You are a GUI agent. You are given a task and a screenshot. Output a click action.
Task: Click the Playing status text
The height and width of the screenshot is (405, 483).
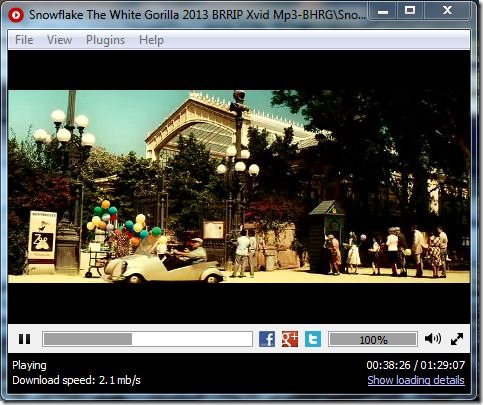click(29, 365)
